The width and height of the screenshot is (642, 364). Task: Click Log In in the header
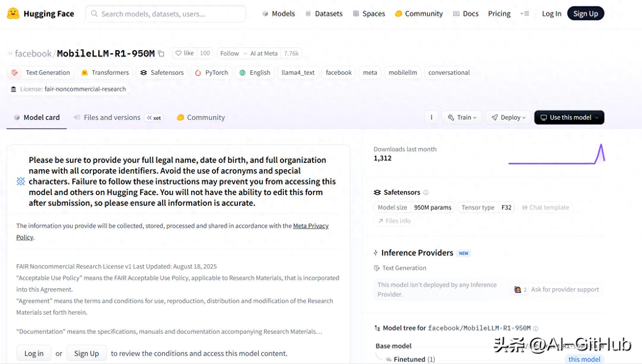point(552,14)
